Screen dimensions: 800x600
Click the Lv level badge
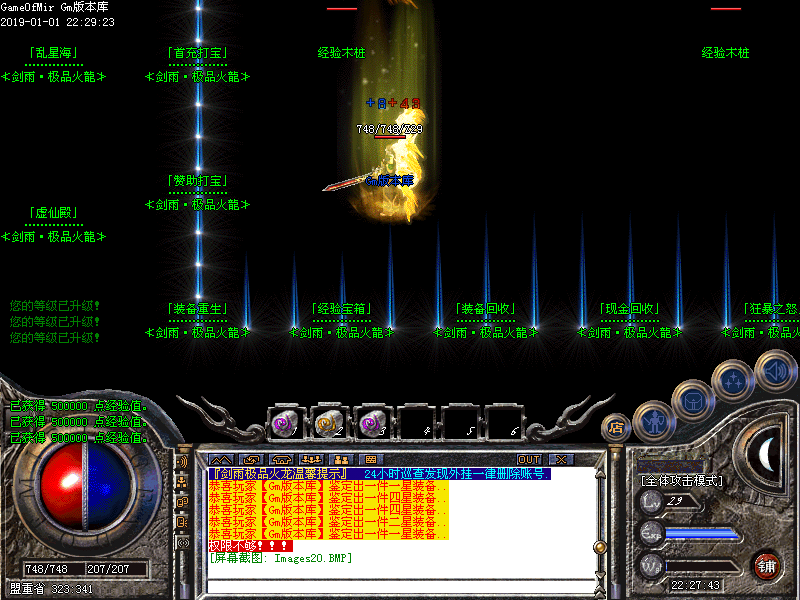[x=651, y=502]
